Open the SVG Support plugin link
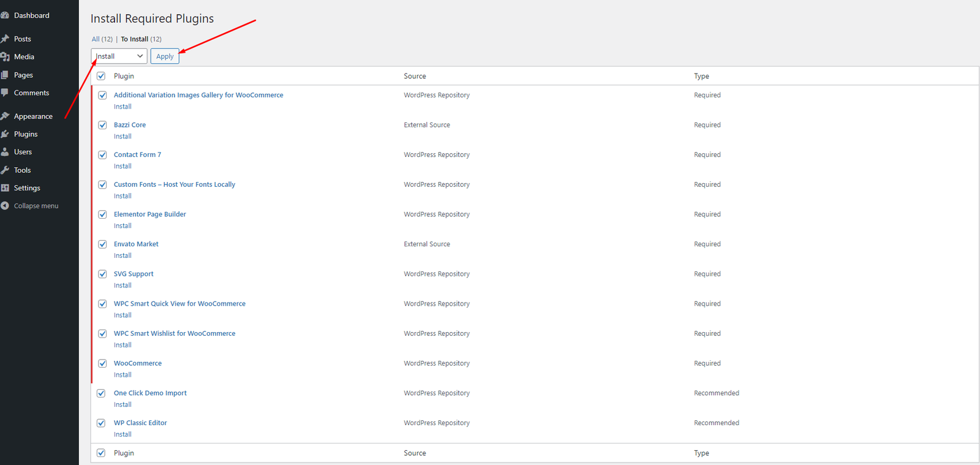Screen dimensions: 980x465 pyautogui.click(x=134, y=274)
